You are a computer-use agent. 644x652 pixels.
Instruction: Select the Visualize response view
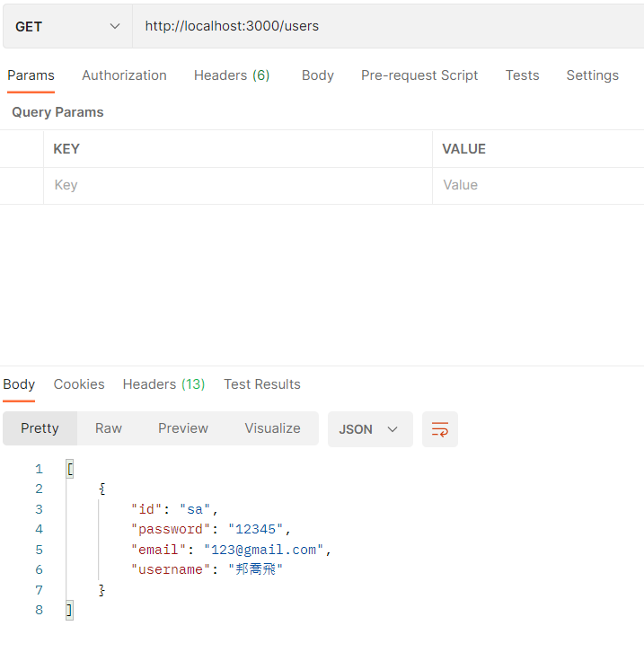coord(272,428)
